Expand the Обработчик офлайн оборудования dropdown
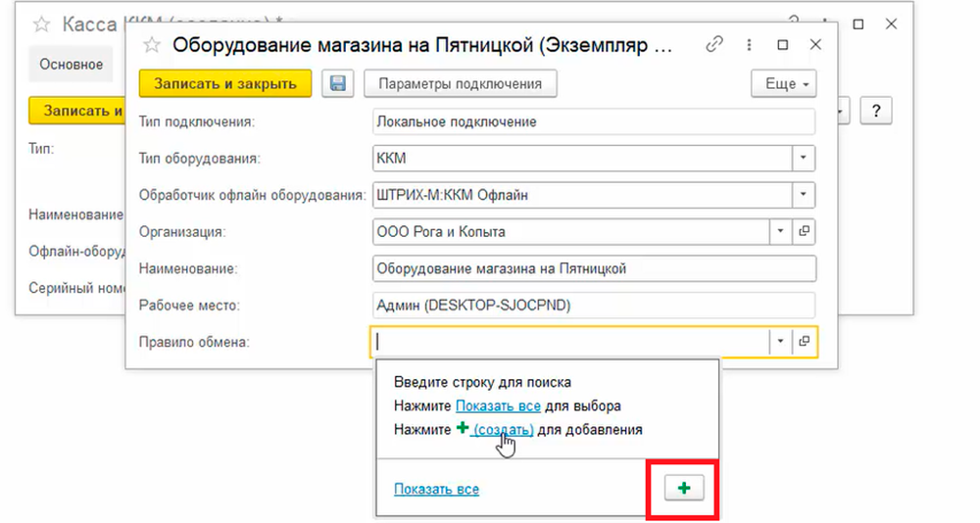The image size is (980, 523). point(804,195)
